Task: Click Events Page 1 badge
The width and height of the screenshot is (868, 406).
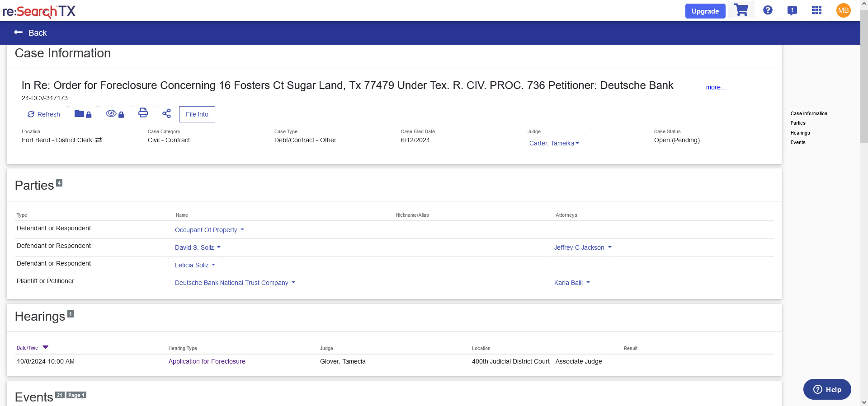Action: pyautogui.click(x=76, y=395)
